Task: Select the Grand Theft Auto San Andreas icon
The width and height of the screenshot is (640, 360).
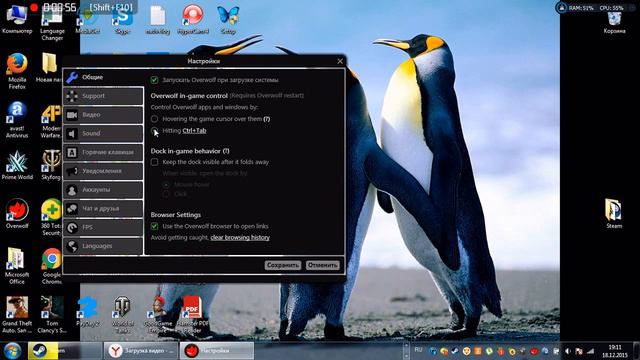Action: point(17,315)
